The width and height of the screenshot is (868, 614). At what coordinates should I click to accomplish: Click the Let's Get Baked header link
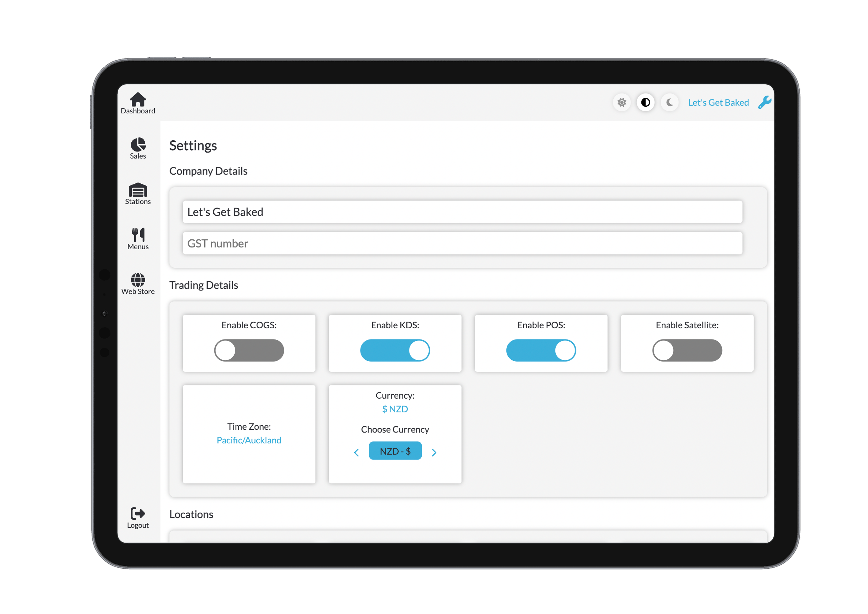coord(718,102)
